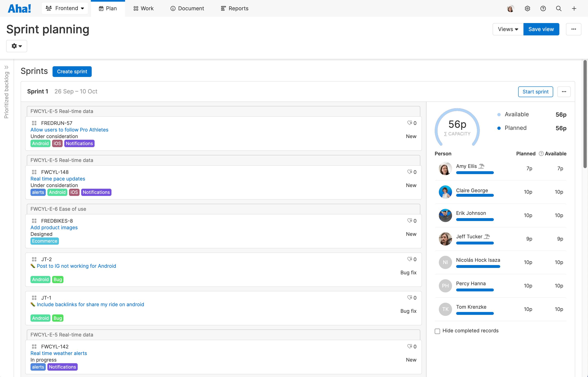Switch to the Work tab

coord(143,8)
